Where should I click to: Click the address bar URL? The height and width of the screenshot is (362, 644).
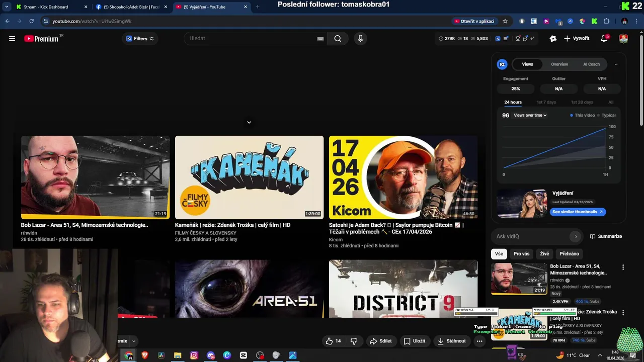click(92, 21)
